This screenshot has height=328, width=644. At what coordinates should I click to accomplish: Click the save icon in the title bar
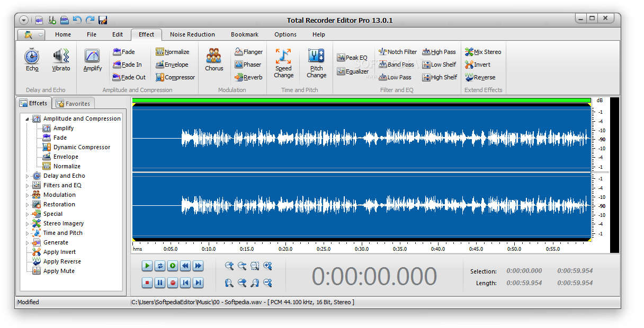click(x=103, y=20)
